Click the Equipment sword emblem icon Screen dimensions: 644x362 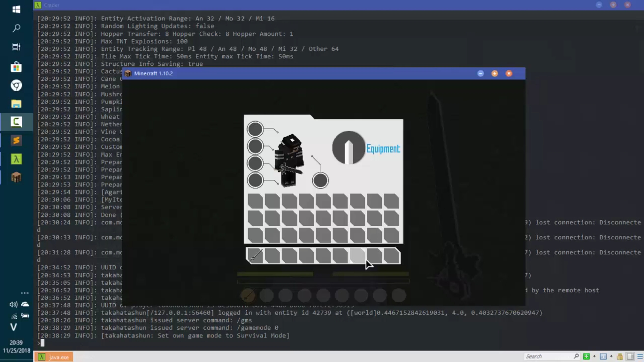tap(348, 147)
